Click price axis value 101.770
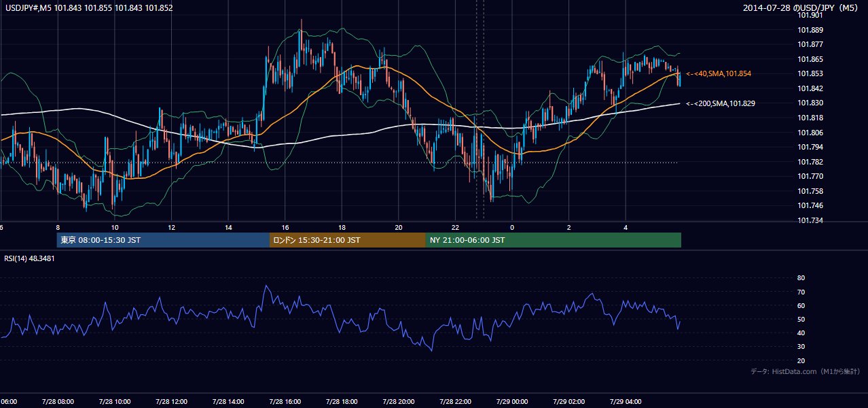Image resolution: width=868 pixels, height=408 pixels. (x=810, y=176)
